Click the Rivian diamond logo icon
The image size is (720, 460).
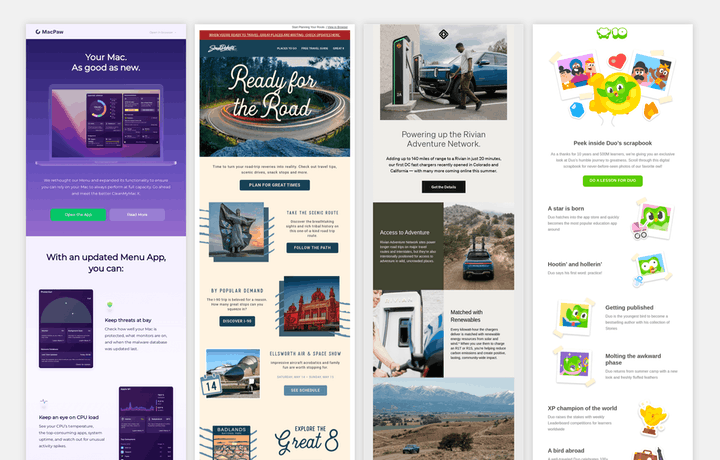444,34
